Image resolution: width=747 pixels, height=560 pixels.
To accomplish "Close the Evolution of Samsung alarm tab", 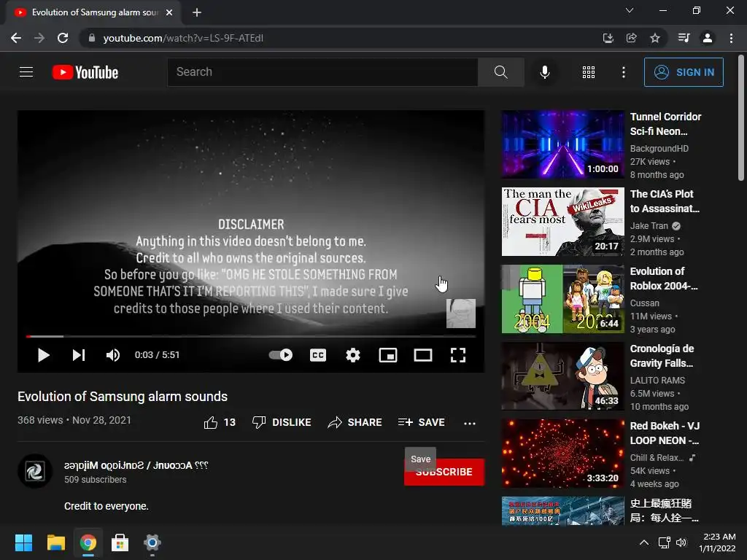I will pos(169,12).
